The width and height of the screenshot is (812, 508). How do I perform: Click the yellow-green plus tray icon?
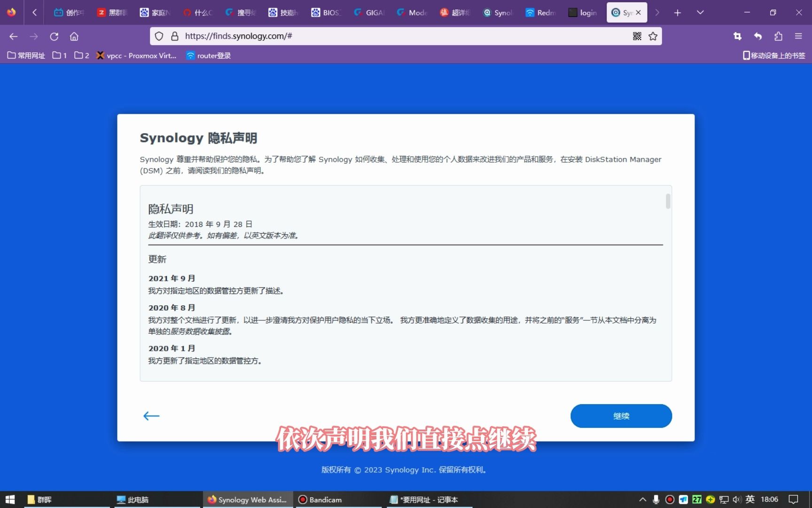tap(710, 500)
